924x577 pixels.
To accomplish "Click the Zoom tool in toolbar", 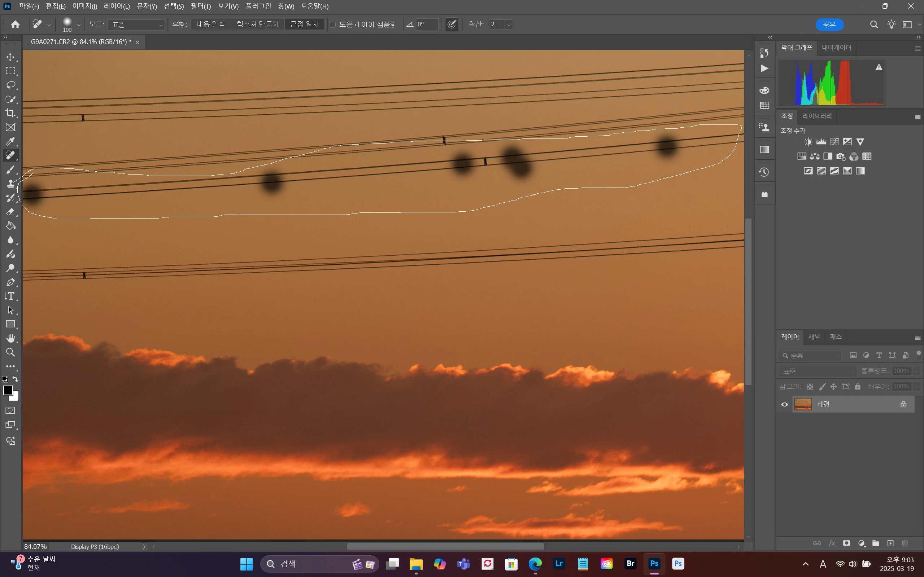I will (x=10, y=352).
